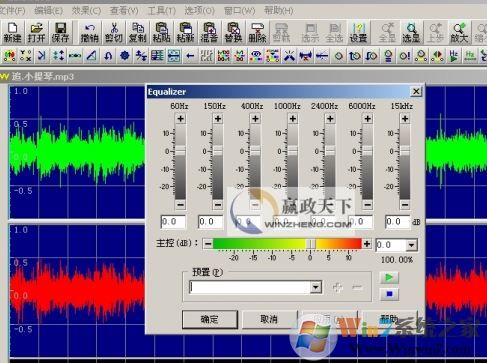
Task: Open 设置 (Settings) toolbar icon
Action: (358, 33)
